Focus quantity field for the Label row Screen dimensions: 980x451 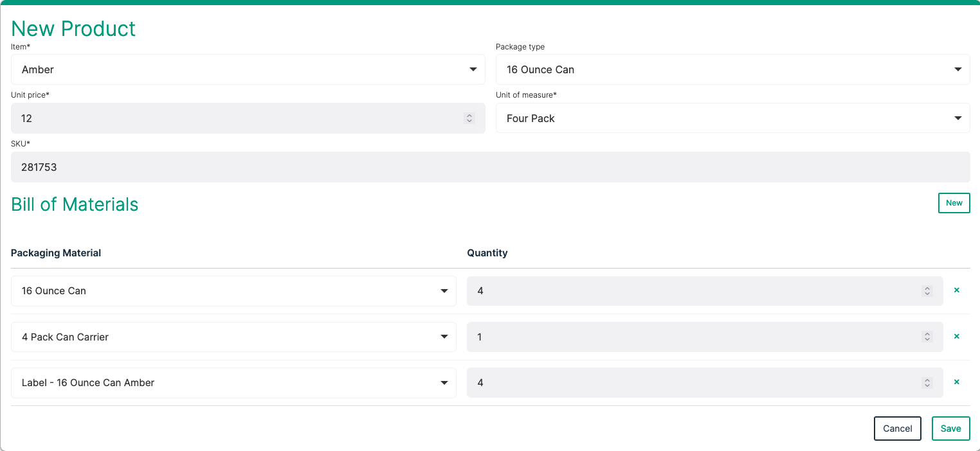tap(705, 383)
